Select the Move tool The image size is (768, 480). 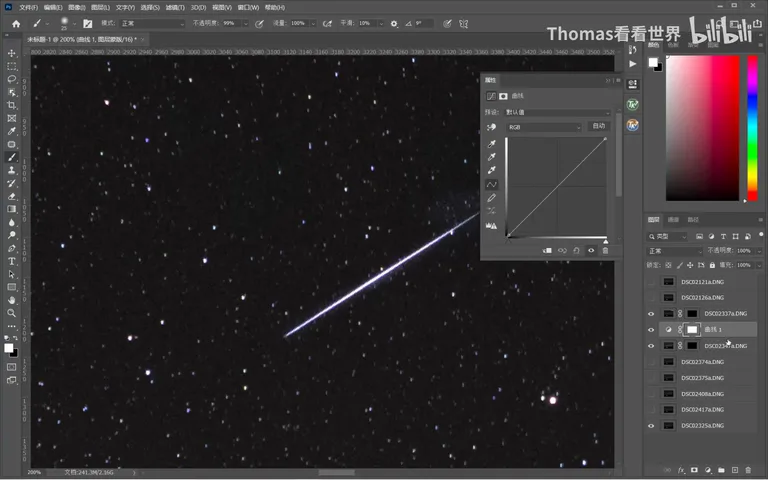point(12,53)
